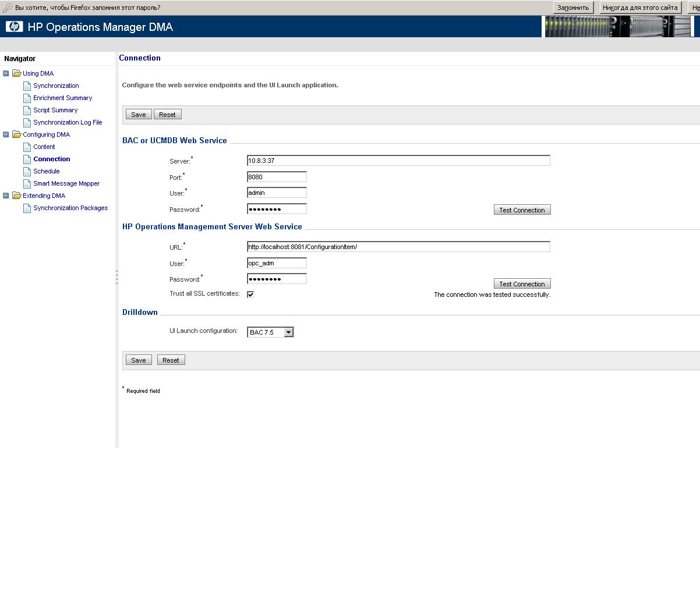Viewport: 700px width, 596px height.
Task: Collapse the Configuring DMA tree folder
Action: [x=6, y=134]
